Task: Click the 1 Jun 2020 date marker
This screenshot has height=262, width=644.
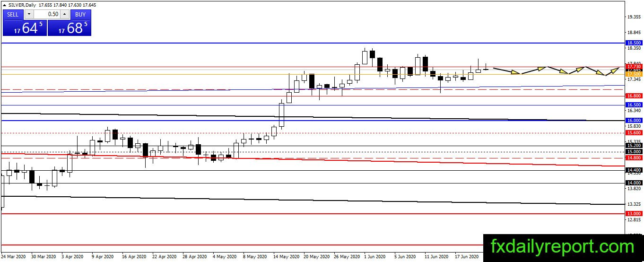Action: [x=373, y=257]
